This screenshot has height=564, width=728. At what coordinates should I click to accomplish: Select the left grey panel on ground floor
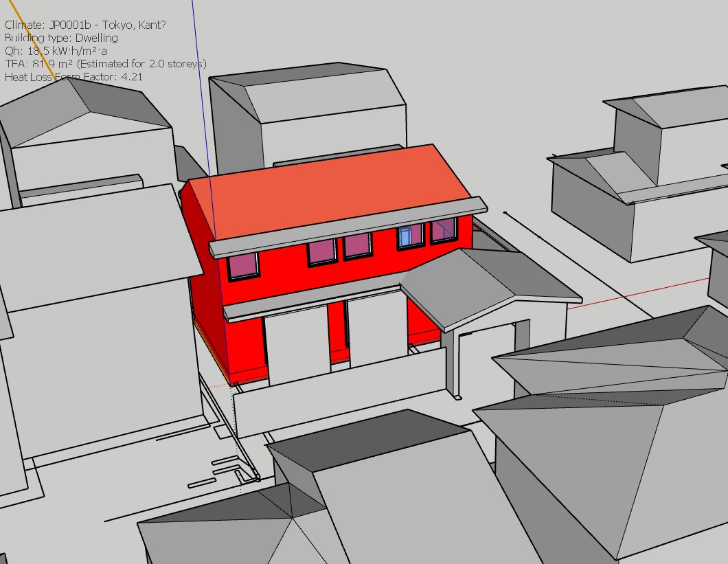(297, 343)
